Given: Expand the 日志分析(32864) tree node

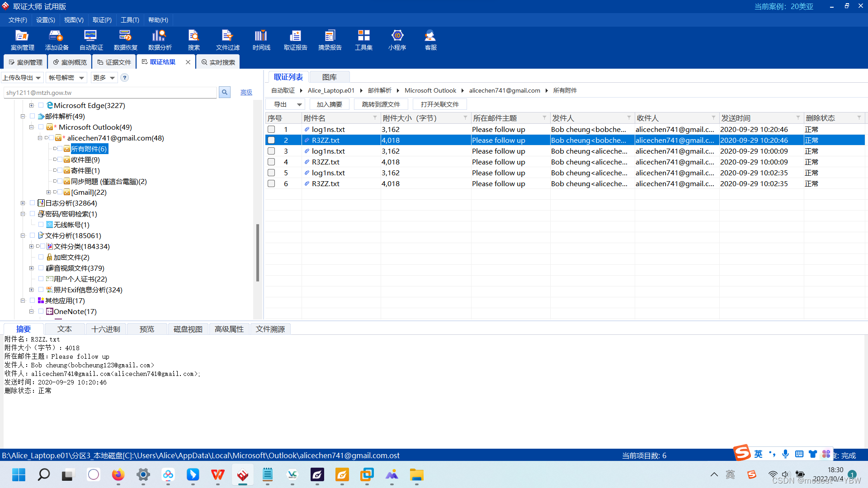Looking at the screenshot, I should 23,203.
